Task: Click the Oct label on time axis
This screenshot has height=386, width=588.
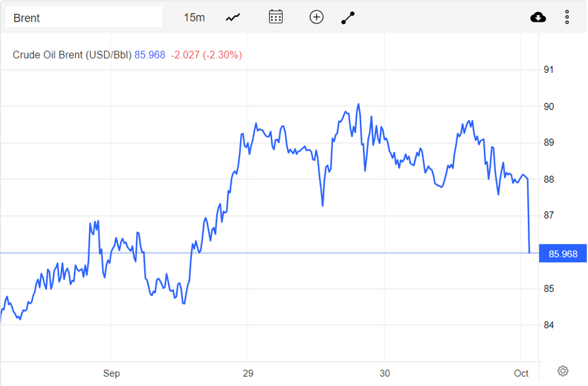Action: pyautogui.click(x=521, y=373)
